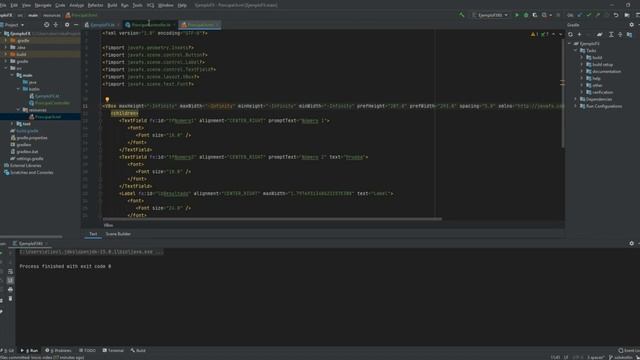This screenshot has width=640, height=360.
Task: Select External Libraries in Project tree
Action: point(22,165)
